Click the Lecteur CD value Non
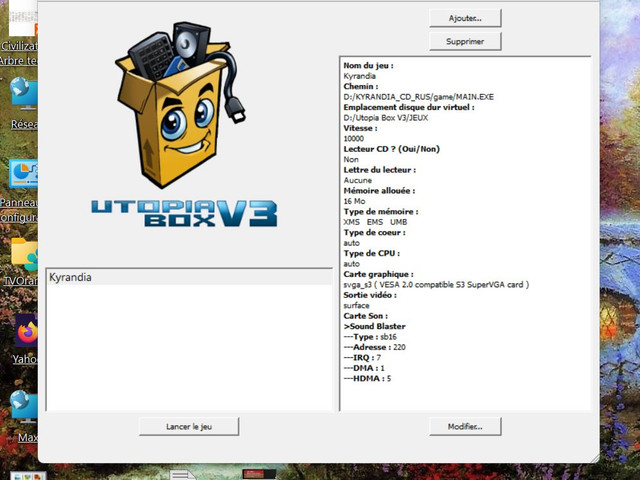 tap(351, 160)
